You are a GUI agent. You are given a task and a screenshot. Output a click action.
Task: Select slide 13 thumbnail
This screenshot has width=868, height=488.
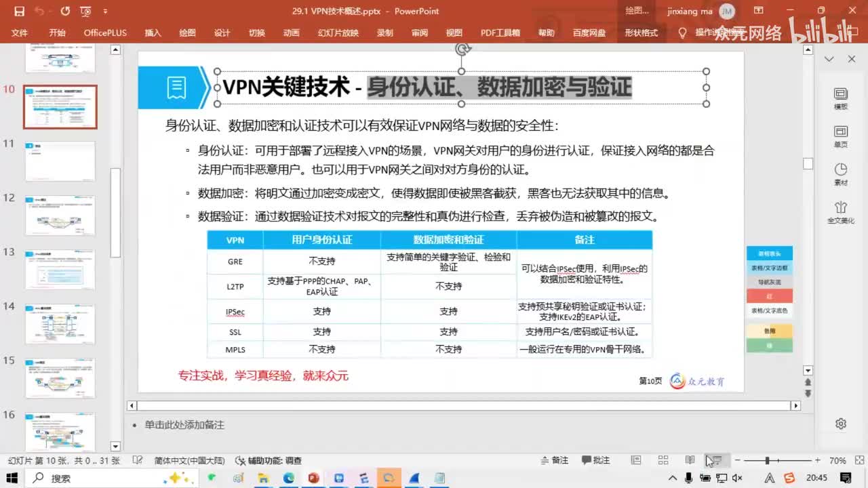coord(60,269)
